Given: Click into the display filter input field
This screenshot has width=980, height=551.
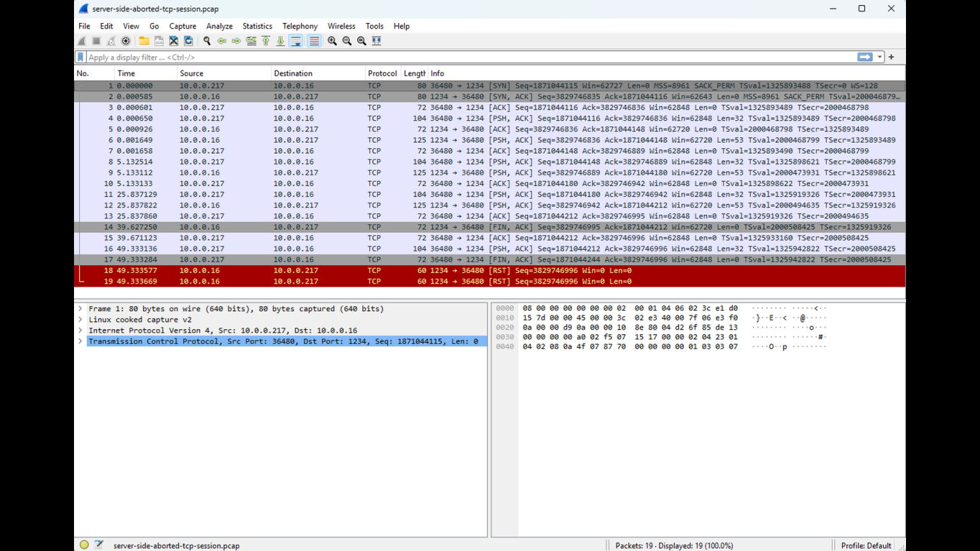Looking at the screenshot, I should click(x=471, y=57).
